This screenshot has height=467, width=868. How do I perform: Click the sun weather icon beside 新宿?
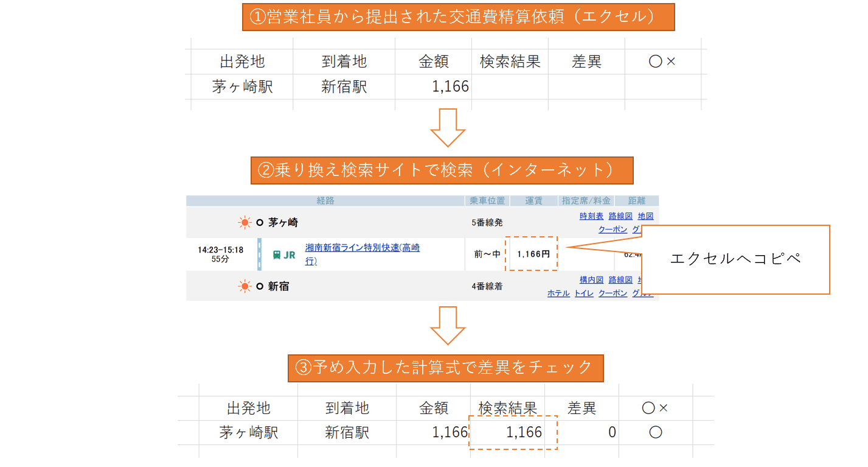click(245, 286)
